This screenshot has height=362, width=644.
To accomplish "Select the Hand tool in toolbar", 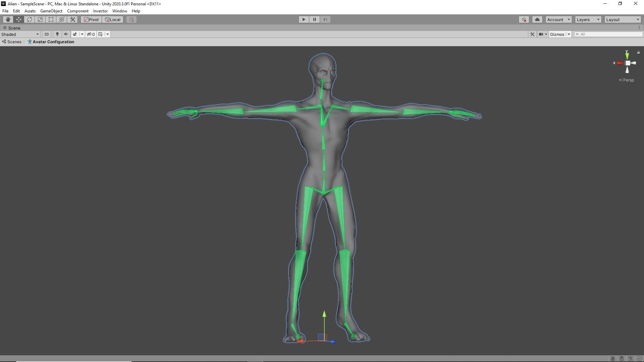I will [x=8, y=19].
